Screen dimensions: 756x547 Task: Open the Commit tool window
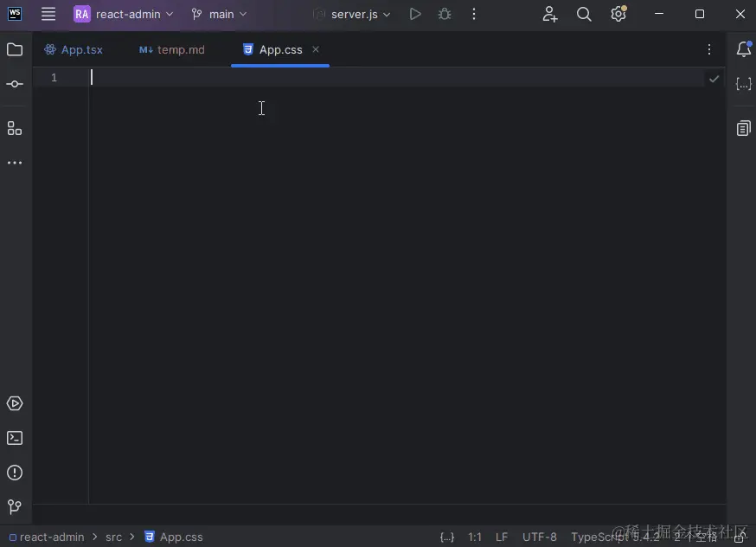[x=15, y=84]
